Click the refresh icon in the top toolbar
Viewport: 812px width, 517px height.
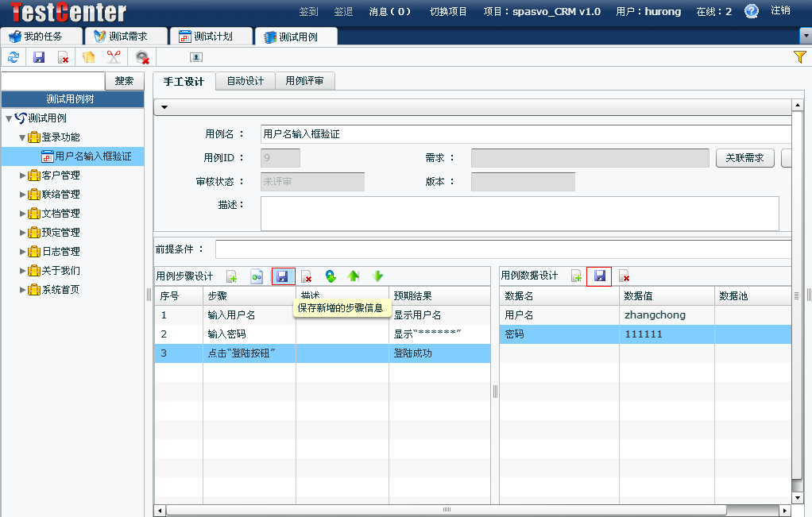coord(13,57)
